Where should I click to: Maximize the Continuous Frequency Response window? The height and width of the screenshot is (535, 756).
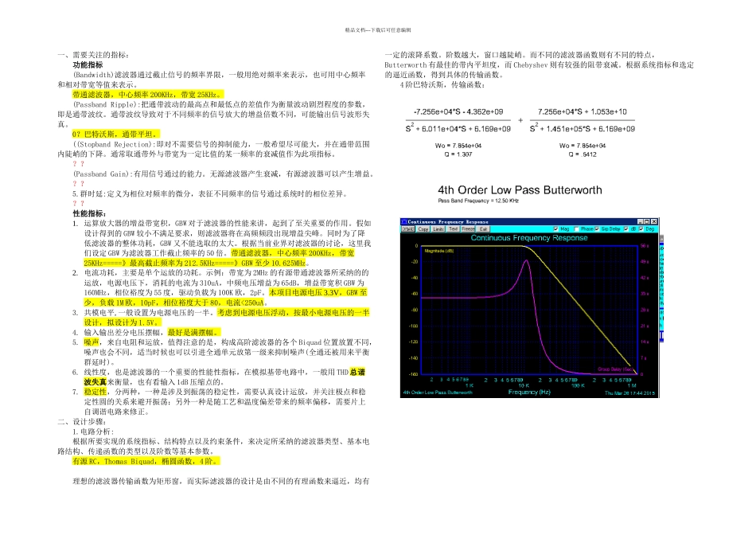click(x=646, y=222)
